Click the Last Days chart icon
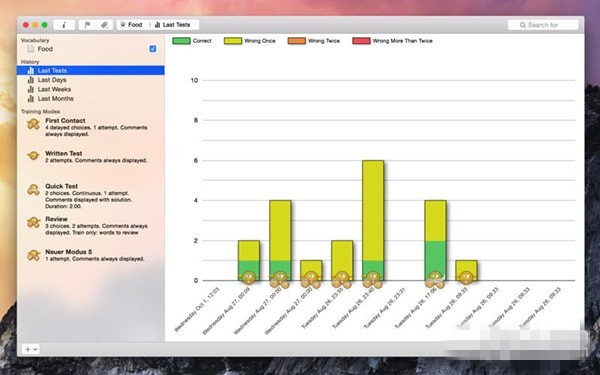 (31, 80)
